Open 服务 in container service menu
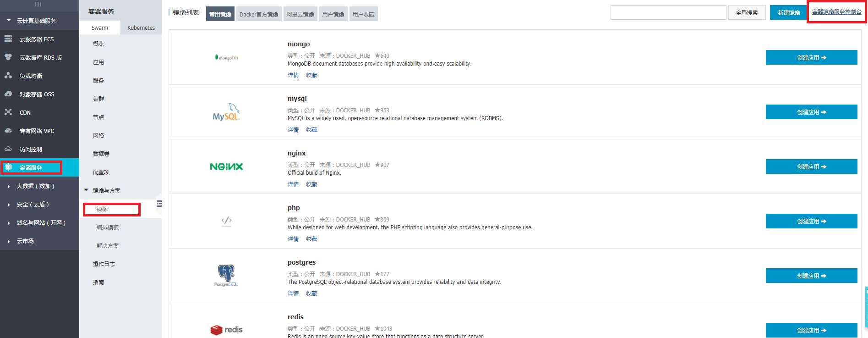868x338 pixels. (98, 81)
